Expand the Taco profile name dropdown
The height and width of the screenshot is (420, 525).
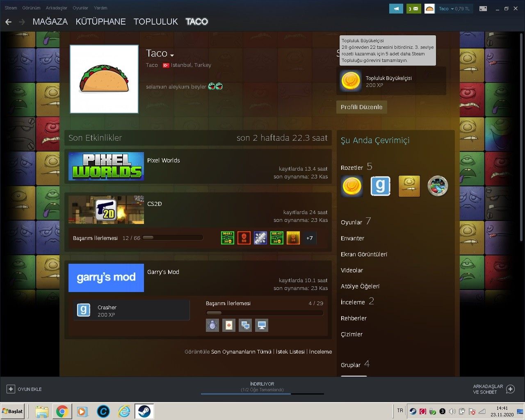click(x=172, y=55)
